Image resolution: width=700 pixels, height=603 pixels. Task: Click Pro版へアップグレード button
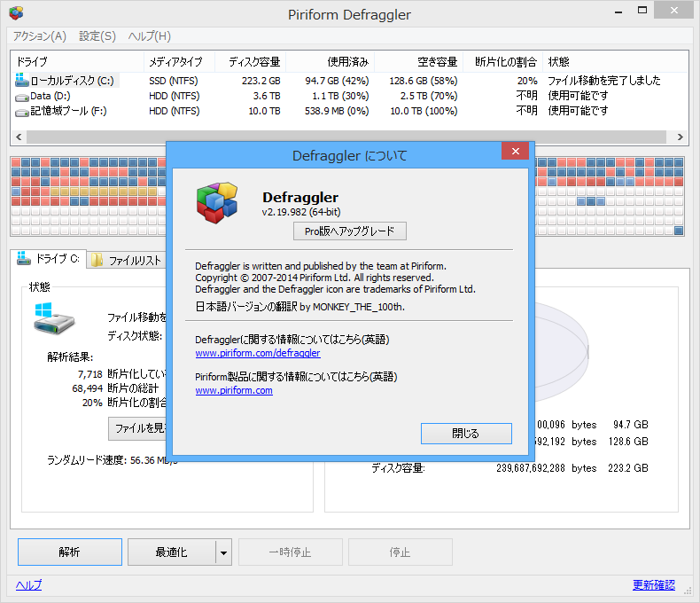click(x=349, y=231)
